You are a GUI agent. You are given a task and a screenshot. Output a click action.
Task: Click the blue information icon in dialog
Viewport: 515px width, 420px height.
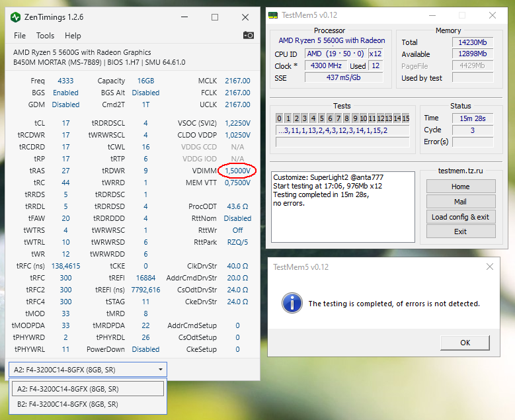292,303
